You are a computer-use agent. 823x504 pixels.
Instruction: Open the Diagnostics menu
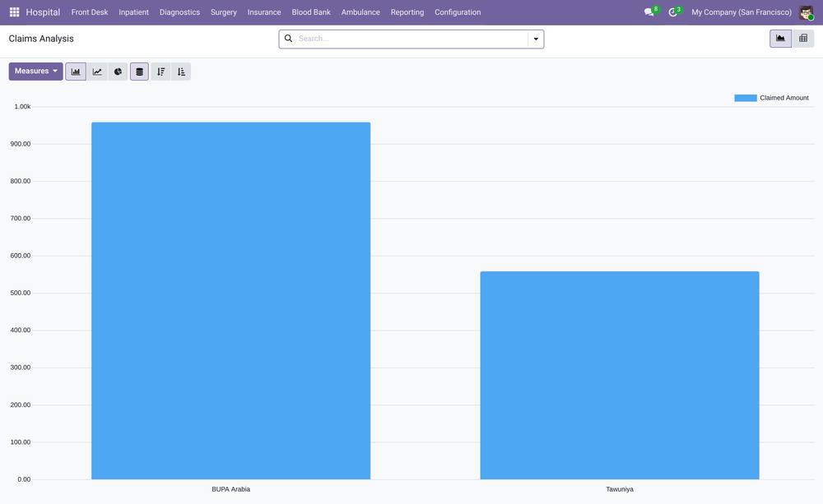179,12
